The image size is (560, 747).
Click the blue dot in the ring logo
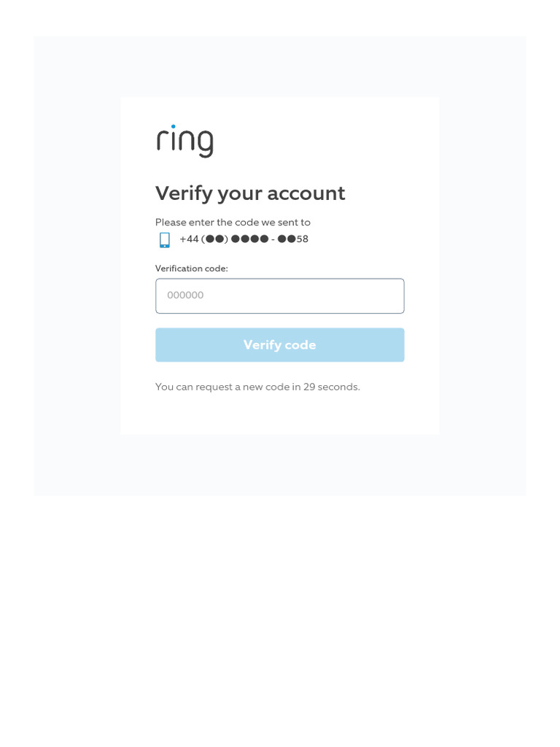tap(174, 126)
